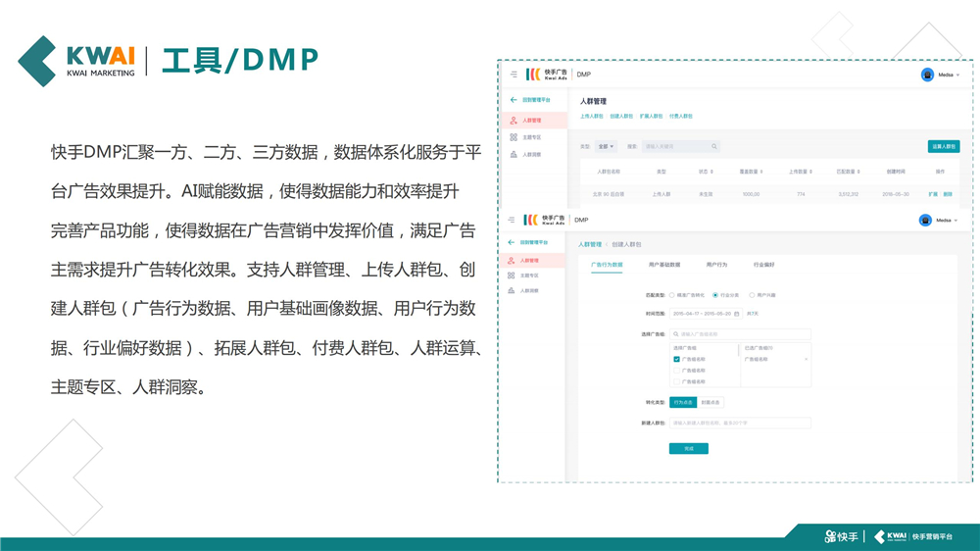Switch to 行业偏好 tab

click(x=763, y=265)
